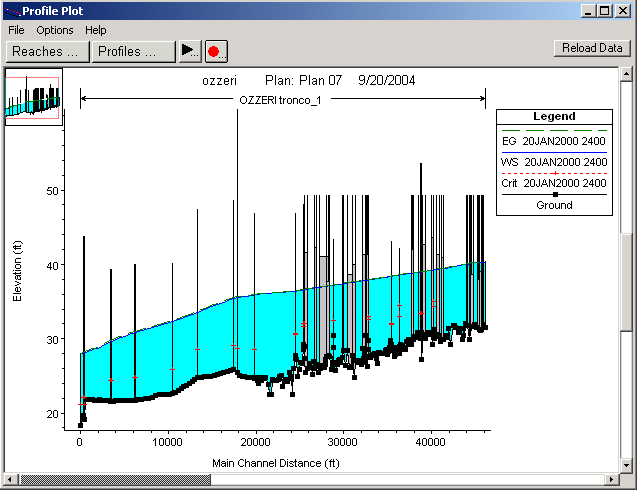637x490 pixels.
Task: Click the horizontal scrollbar left arrow
Action: point(10,479)
